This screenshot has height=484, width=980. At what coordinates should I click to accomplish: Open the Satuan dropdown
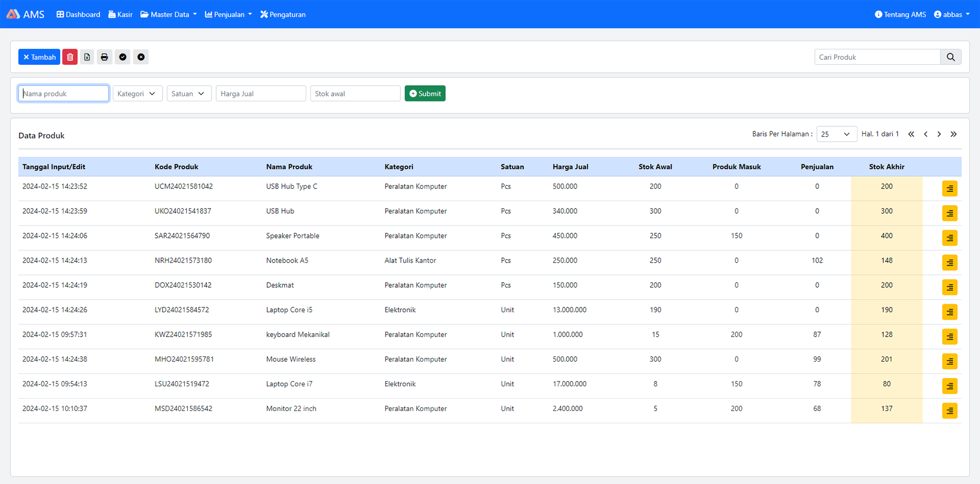(189, 94)
